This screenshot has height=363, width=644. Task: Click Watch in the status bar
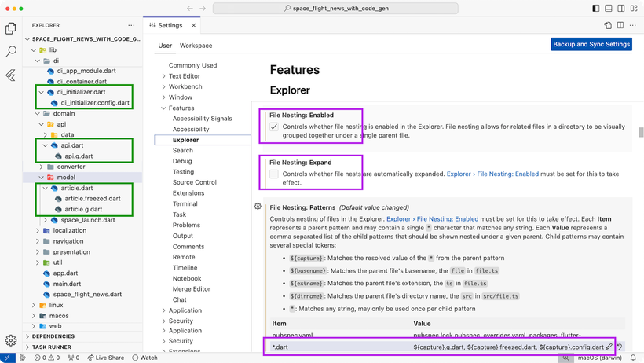coord(145,357)
